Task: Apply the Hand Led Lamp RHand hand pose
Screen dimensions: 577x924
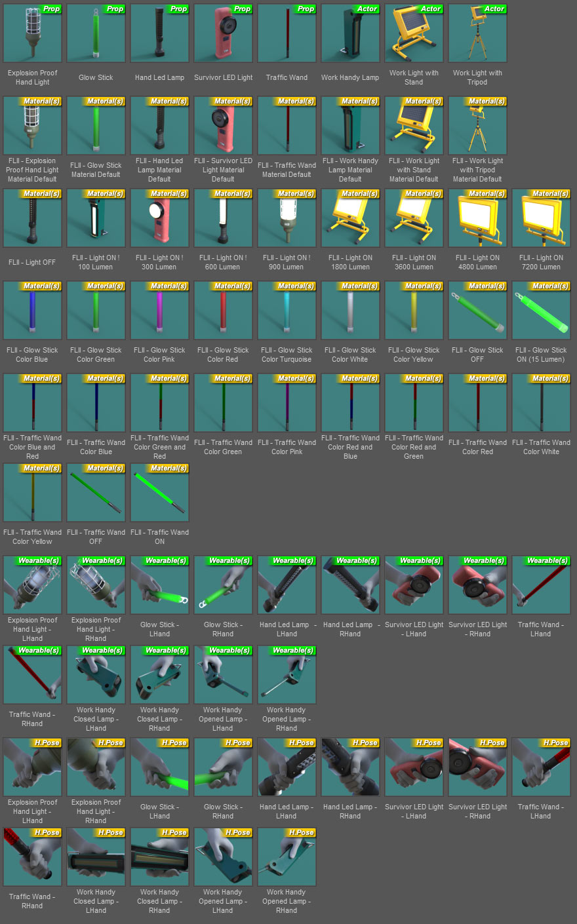Action: click(350, 767)
